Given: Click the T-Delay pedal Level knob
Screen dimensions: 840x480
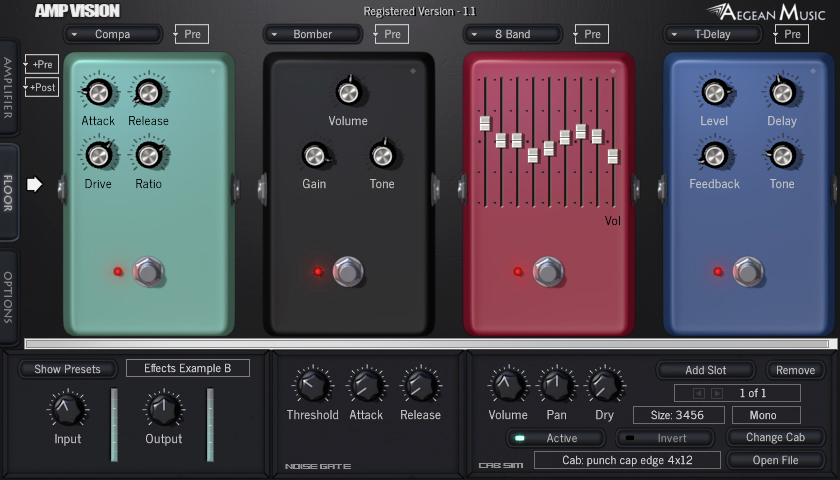Looking at the screenshot, I should coord(714,93).
